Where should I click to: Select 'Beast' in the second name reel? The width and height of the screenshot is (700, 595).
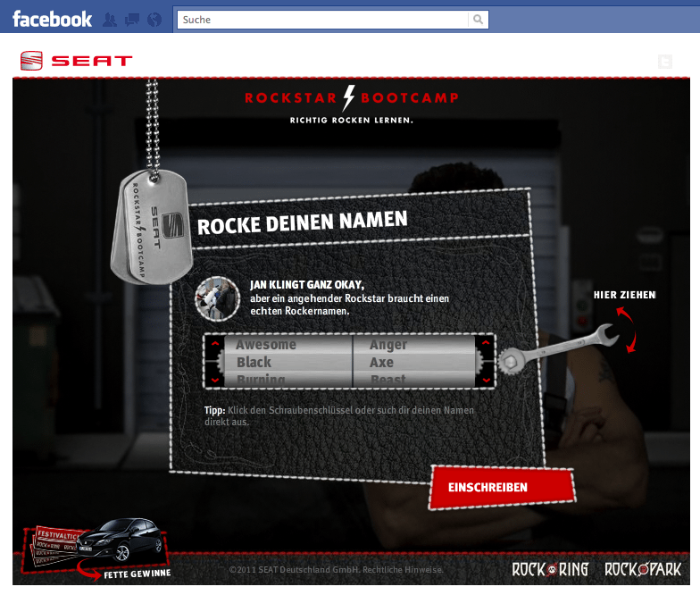point(387,379)
